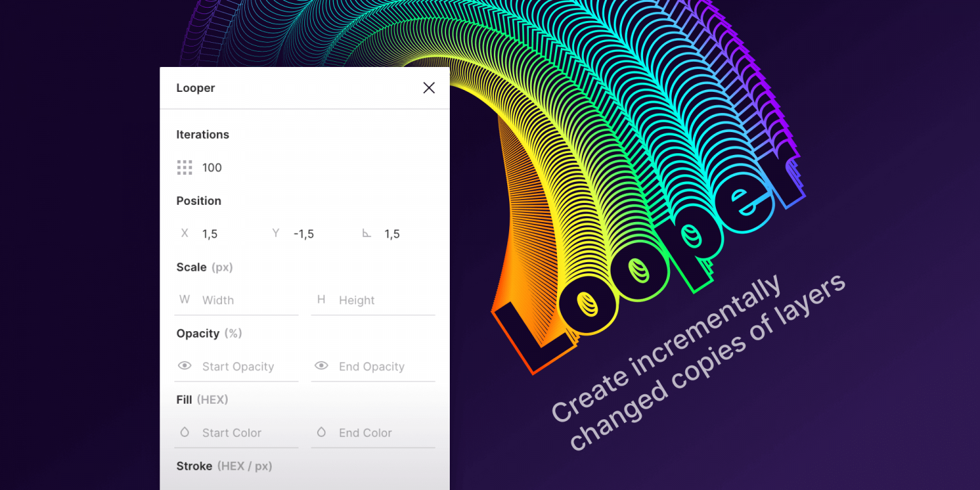
Task: Set the fill End Color field
Action: click(383, 433)
